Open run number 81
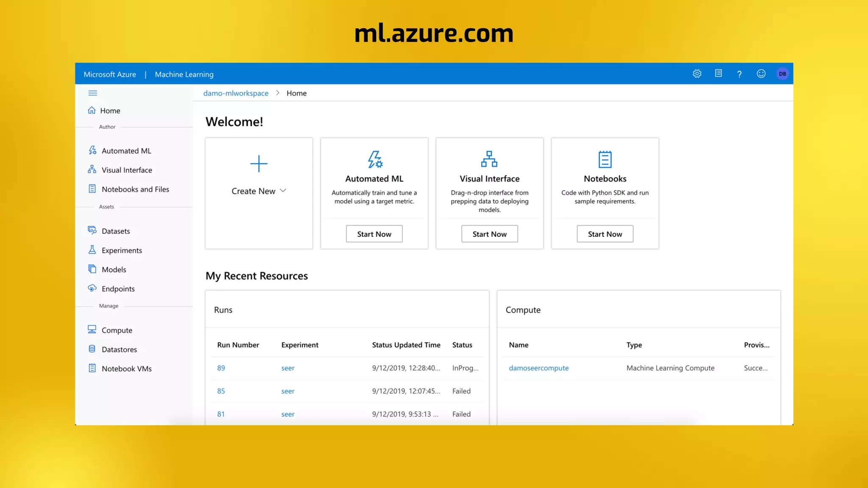The height and width of the screenshot is (488, 868). click(x=221, y=414)
